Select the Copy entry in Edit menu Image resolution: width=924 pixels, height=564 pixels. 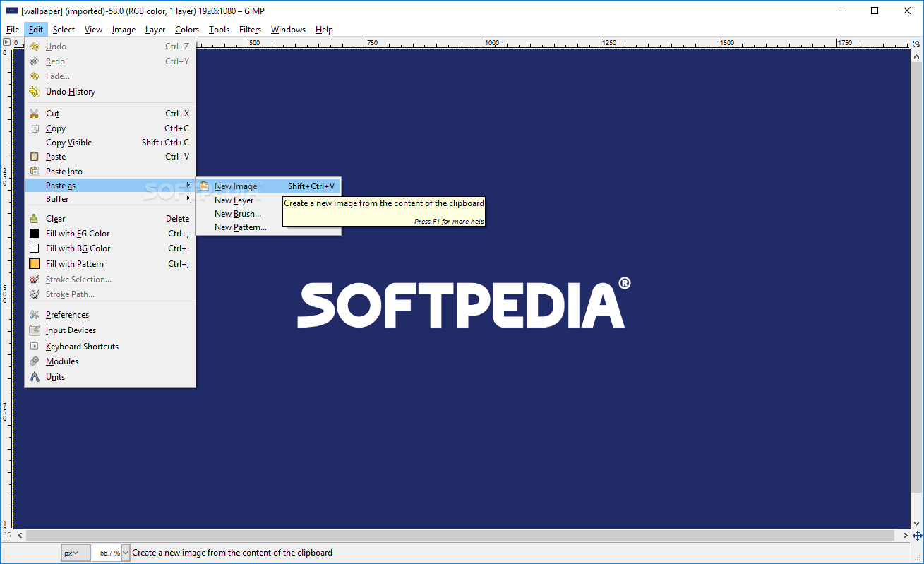[x=109, y=128]
